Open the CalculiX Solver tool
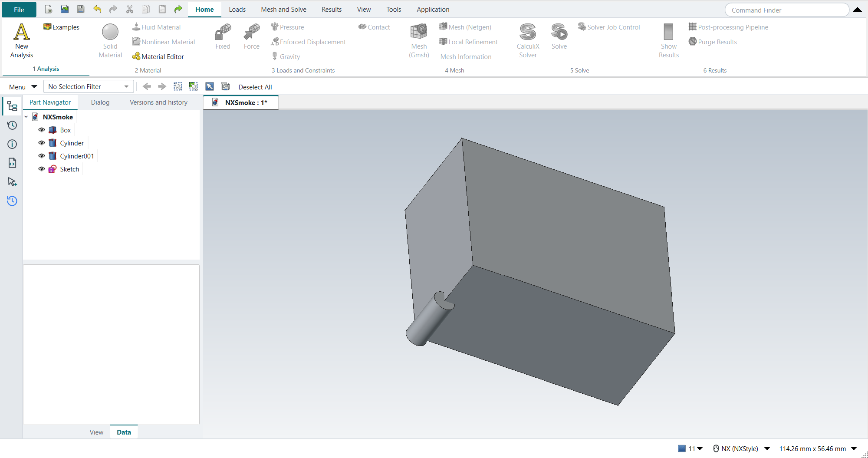 click(x=528, y=41)
